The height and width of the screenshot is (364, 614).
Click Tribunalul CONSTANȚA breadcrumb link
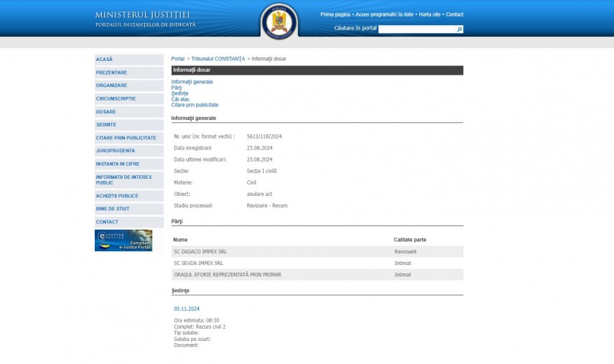point(218,59)
